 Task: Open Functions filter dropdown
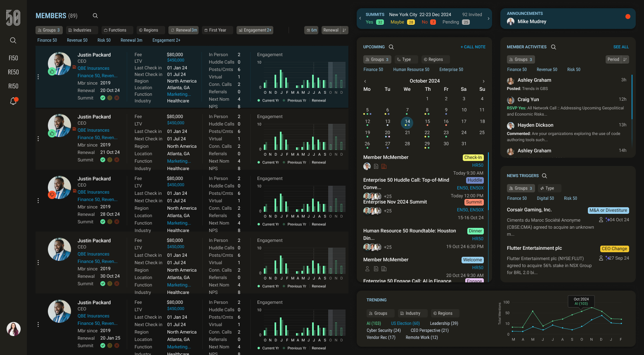pos(117,30)
